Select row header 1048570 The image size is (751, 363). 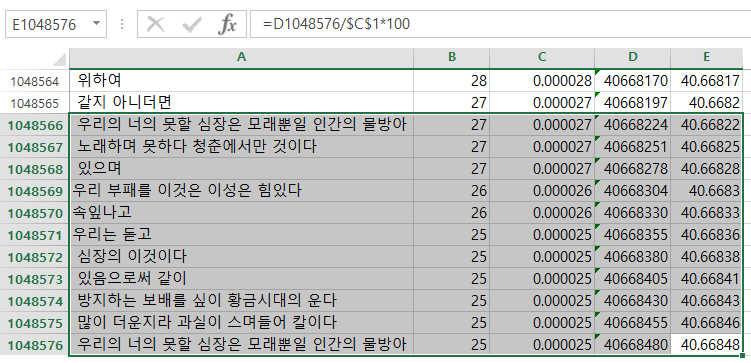tap(34, 213)
